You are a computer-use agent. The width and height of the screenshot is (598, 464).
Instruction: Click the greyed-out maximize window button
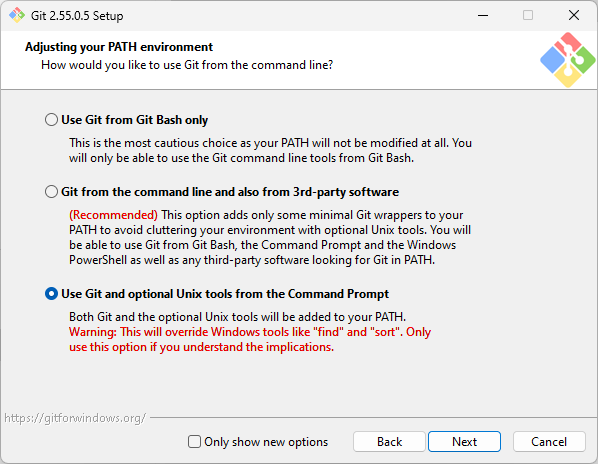(x=528, y=15)
